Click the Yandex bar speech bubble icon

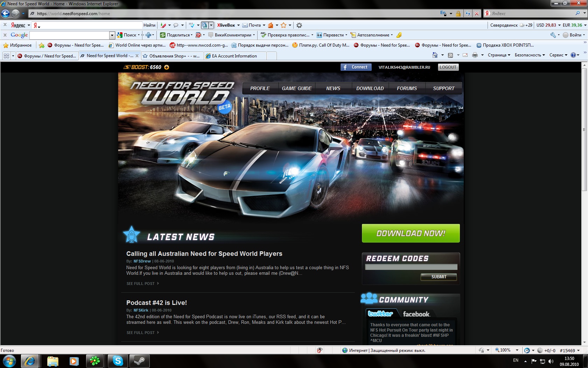coord(176,25)
